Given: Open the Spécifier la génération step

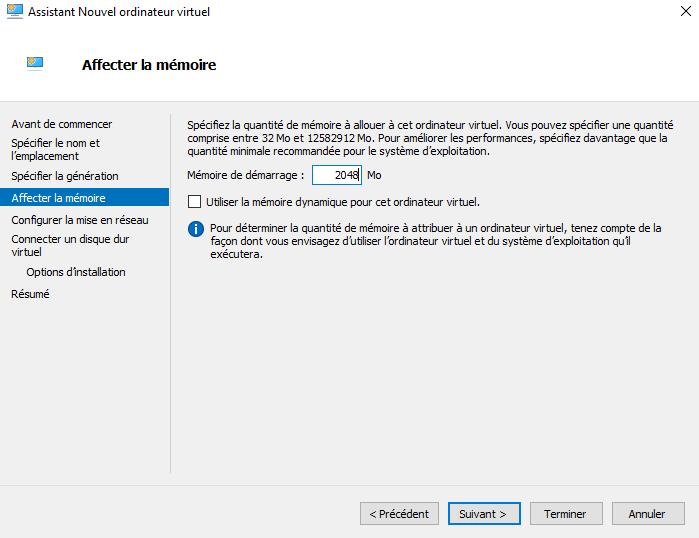Looking at the screenshot, I should [64, 176].
